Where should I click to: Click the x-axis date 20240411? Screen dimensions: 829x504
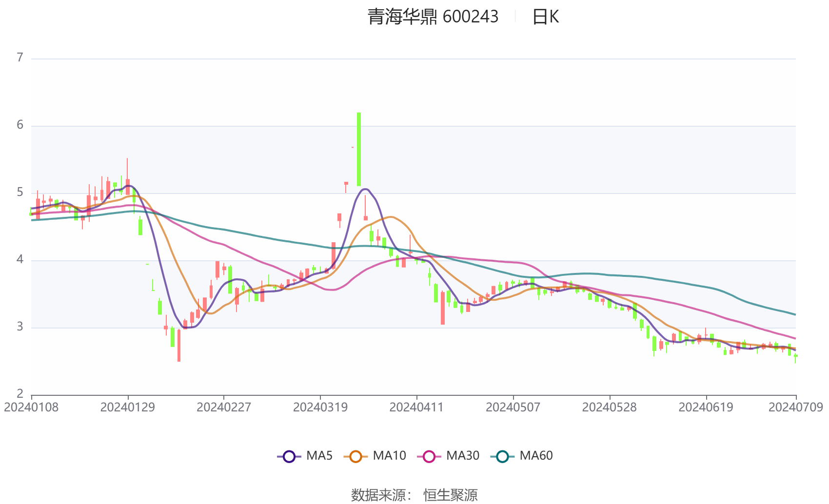[416, 407]
